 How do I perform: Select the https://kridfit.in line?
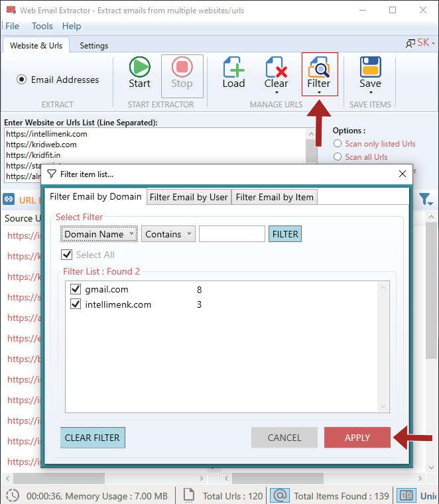pyautogui.click(x=33, y=155)
